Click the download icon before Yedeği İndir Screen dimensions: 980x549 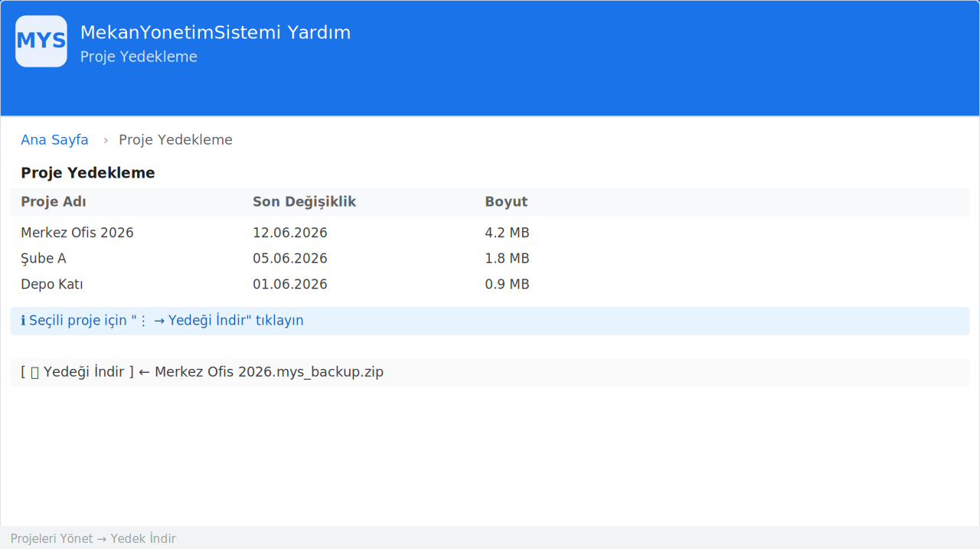tap(34, 372)
